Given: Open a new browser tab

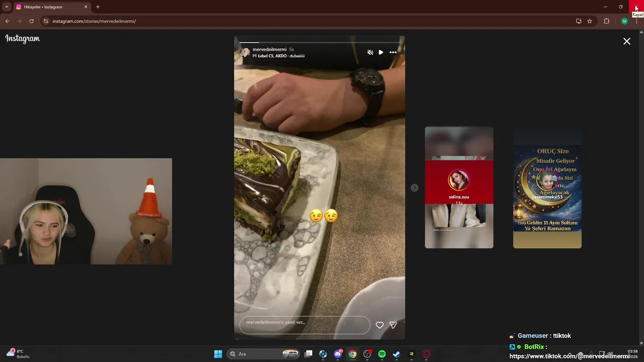Looking at the screenshot, I should pos(98,7).
